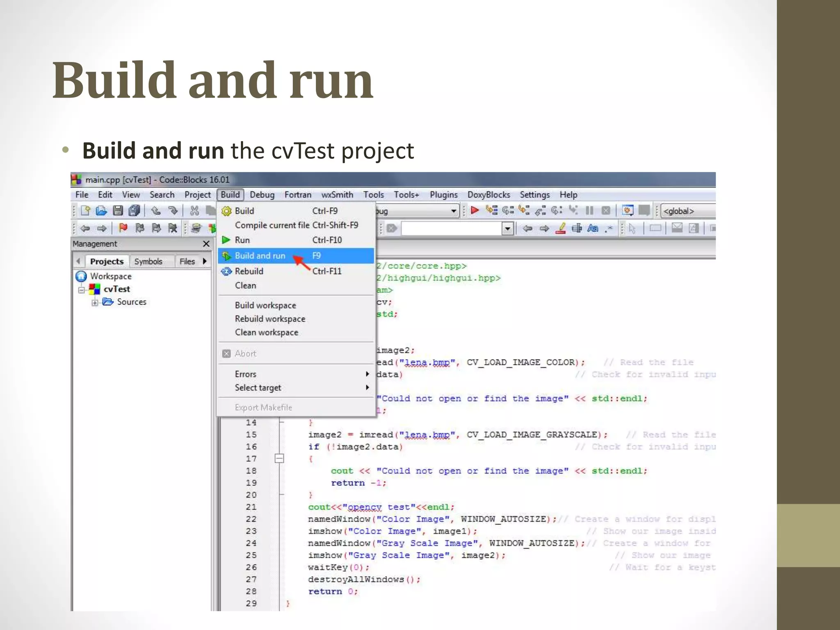
Task: Click line number 22 in the gutter
Action: pyautogui.click(x=251, y=519)
